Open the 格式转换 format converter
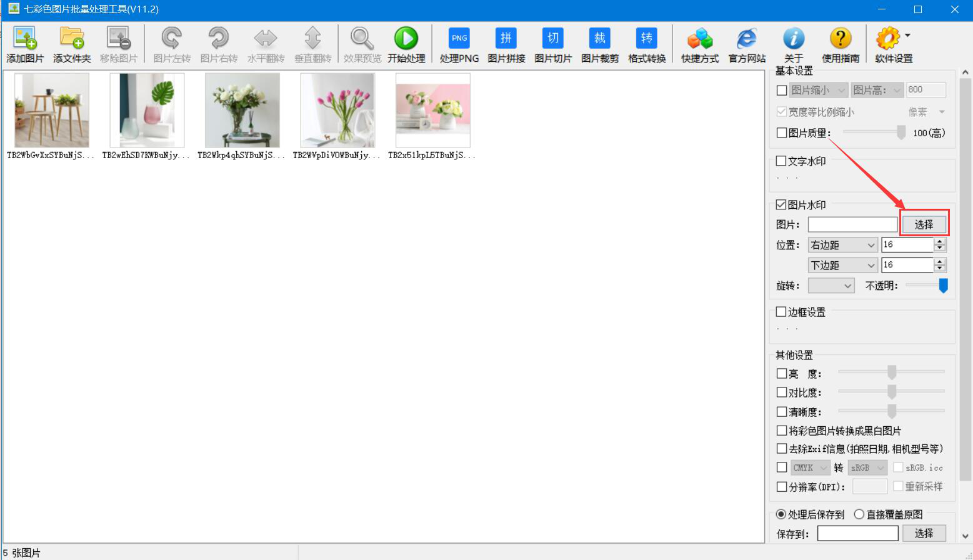 [x=647, y=44]
